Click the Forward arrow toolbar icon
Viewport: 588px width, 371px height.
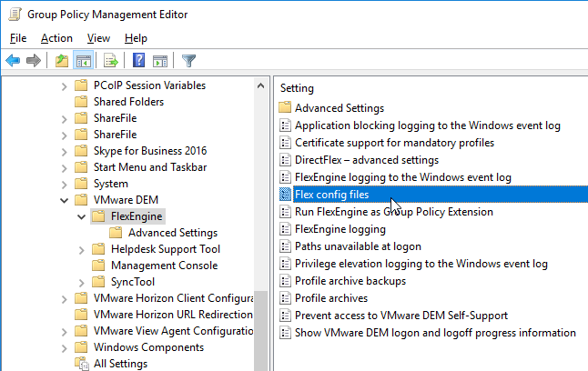coord(34,60)
